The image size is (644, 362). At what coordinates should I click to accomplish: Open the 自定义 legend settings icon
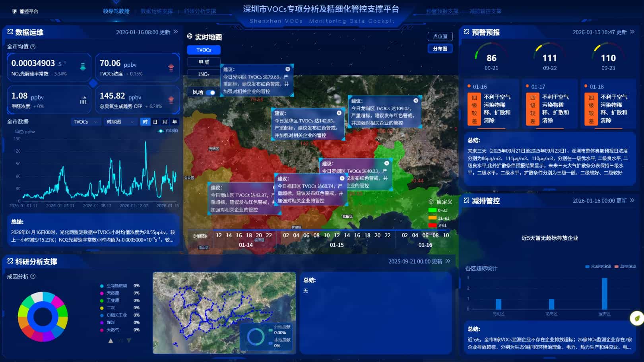[x=432, y=201]
